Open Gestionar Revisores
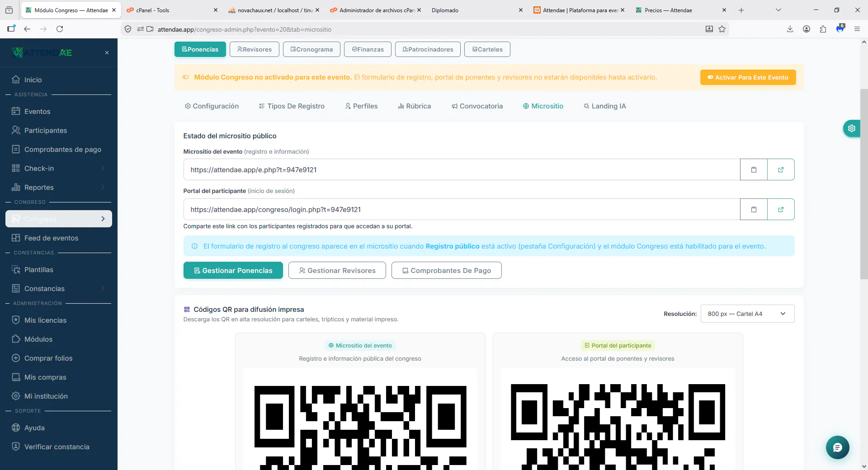Image resolution: width=868 pixels, height=470 pixels. (x=337, y=270)
